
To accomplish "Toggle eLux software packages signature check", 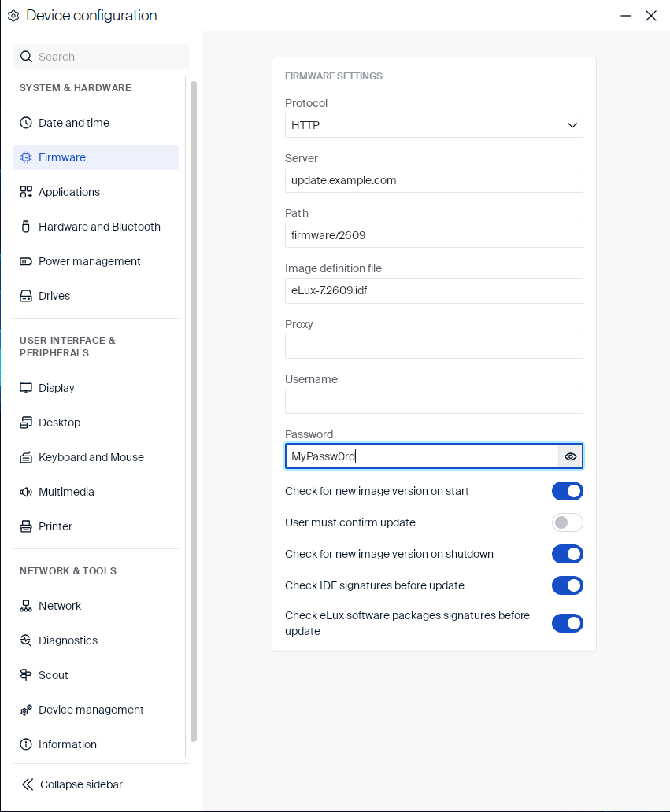I will (568, 623).
